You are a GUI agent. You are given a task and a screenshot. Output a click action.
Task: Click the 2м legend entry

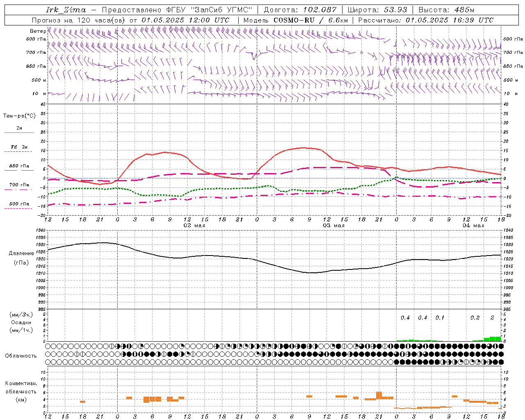coord(19,128)
